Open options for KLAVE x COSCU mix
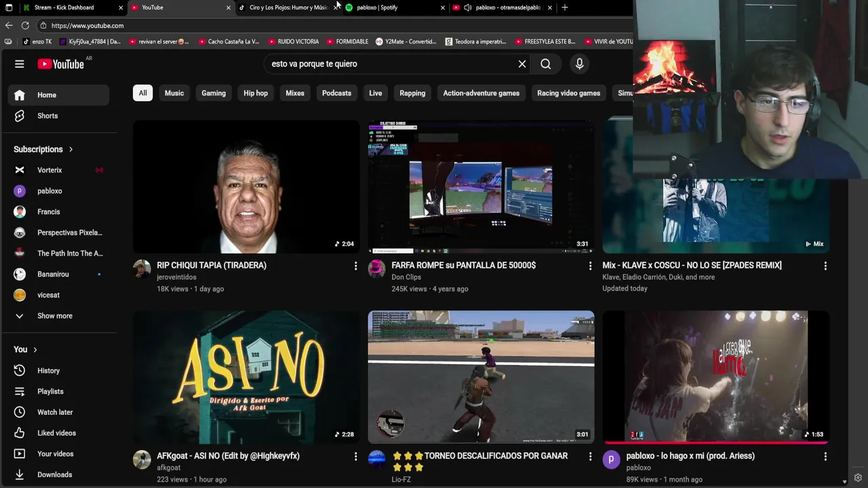 click(x=825, y=266)
